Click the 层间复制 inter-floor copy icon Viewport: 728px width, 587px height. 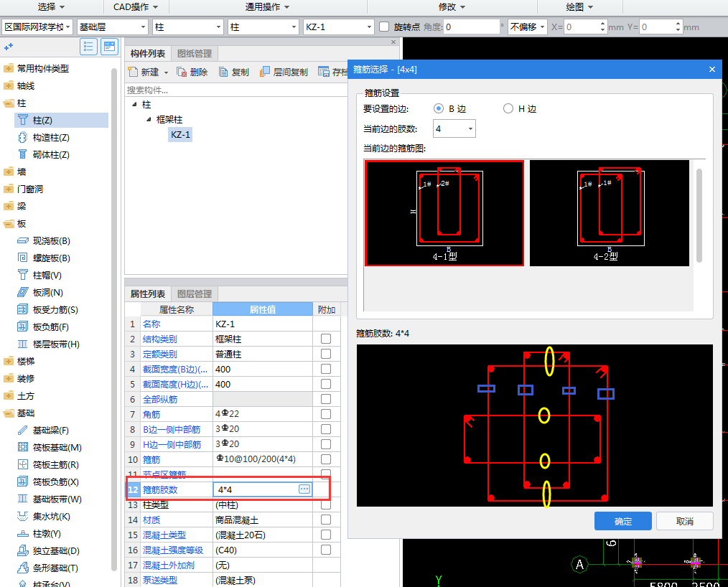pyautogui.click(x=265, y=72)
